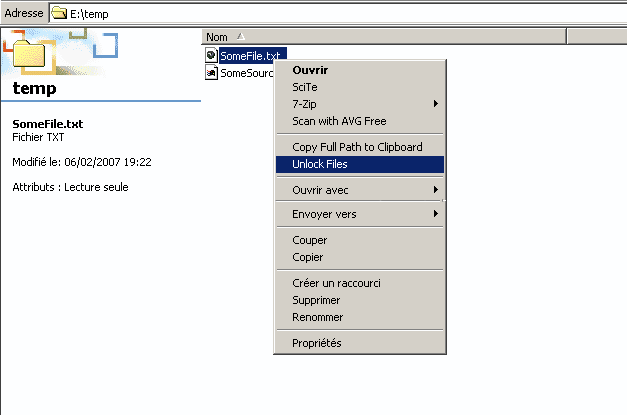This screenshot has width=627, height=415.
Task: Open the Ouvrir avec submenu
Action: coord(359,190)
